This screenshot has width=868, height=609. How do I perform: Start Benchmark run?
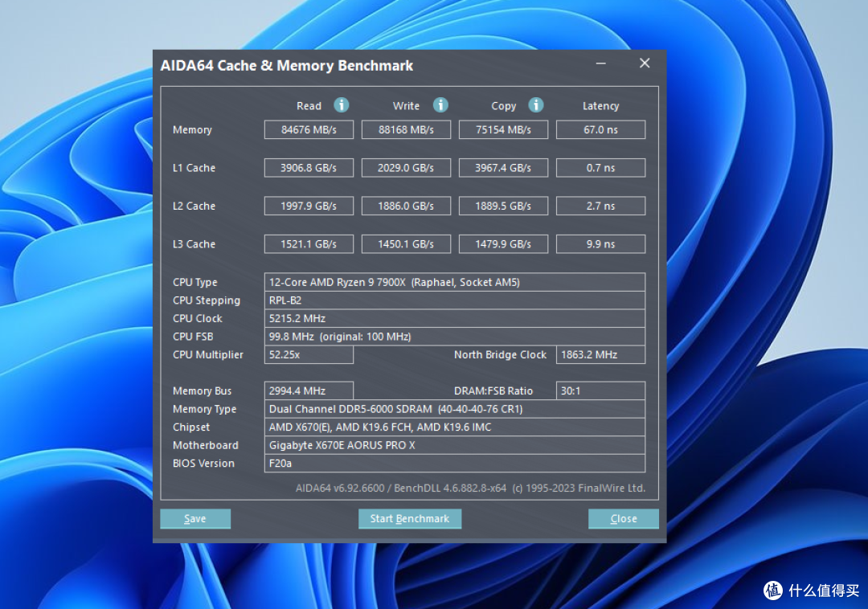(x=410, y=519)
